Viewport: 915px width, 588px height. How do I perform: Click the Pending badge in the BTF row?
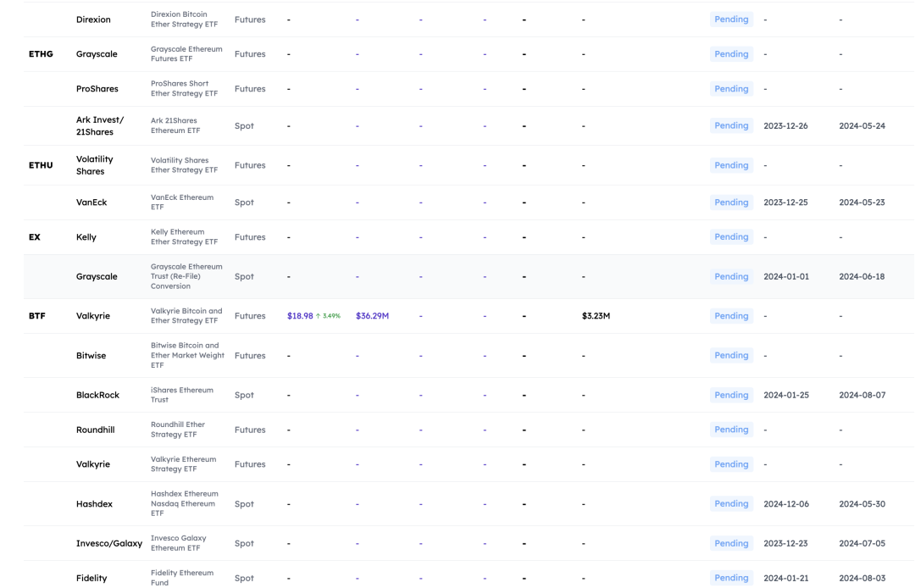731,315
